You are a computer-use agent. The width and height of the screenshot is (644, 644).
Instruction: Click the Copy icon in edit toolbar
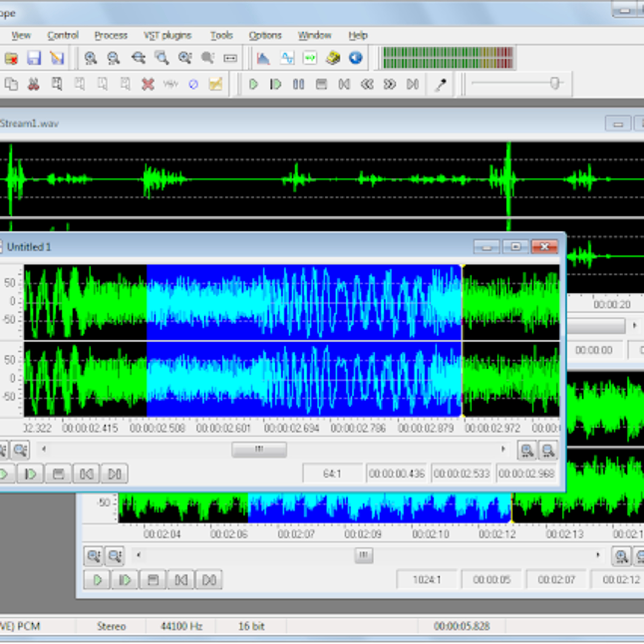pyautogui.click(x=11, y=84)
